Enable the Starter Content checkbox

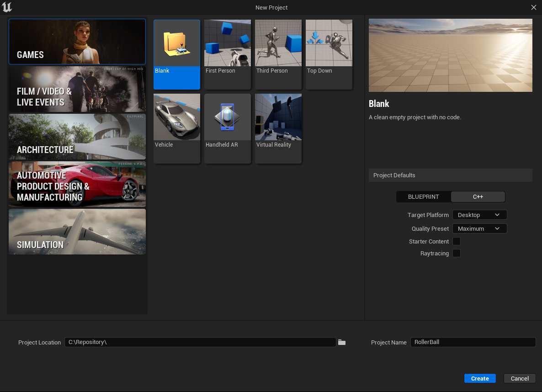click(456, 241)
